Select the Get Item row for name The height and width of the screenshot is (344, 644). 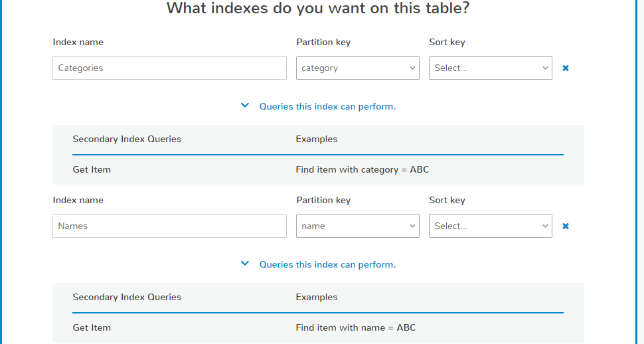tap(92, 328)
